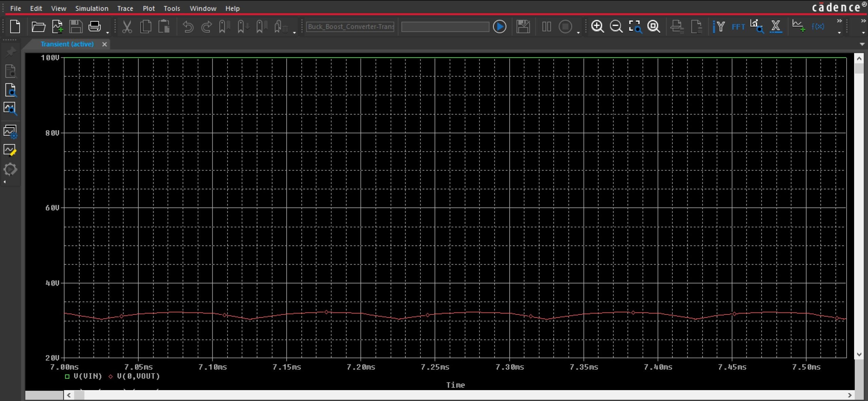The image size is (868, 401).
Task: Click the red V(0,VOUT) trace marker diamond
Action: [x=111, y=376]
